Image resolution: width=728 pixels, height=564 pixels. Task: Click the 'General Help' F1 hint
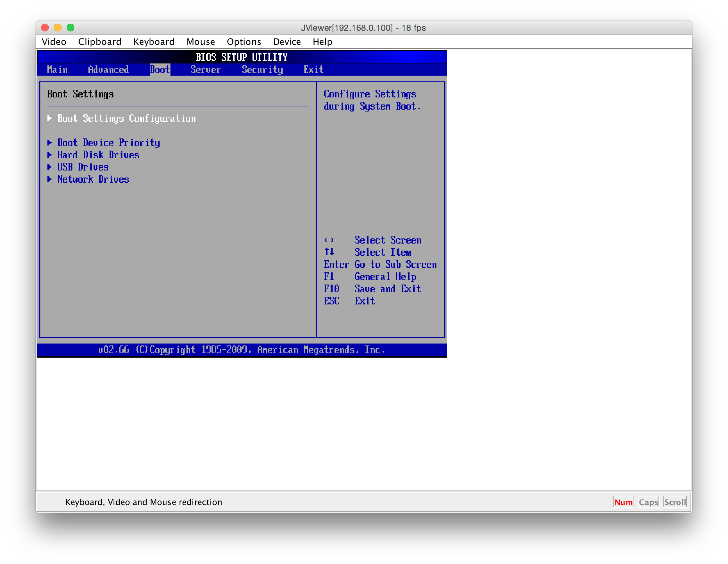385,277
